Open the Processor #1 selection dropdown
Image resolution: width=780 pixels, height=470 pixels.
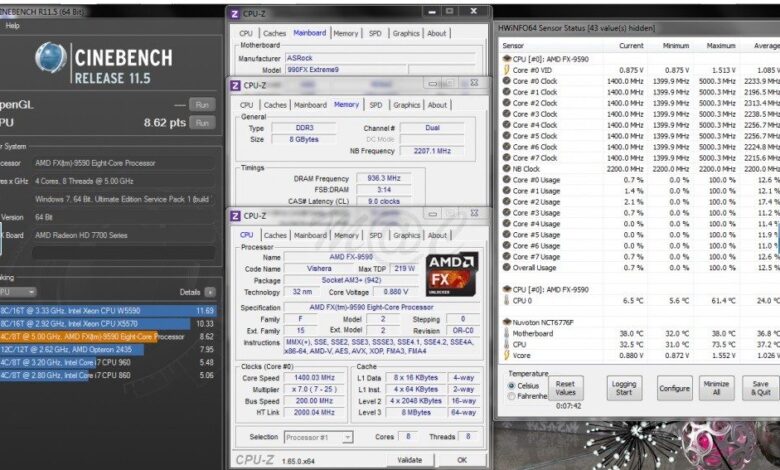347,437
